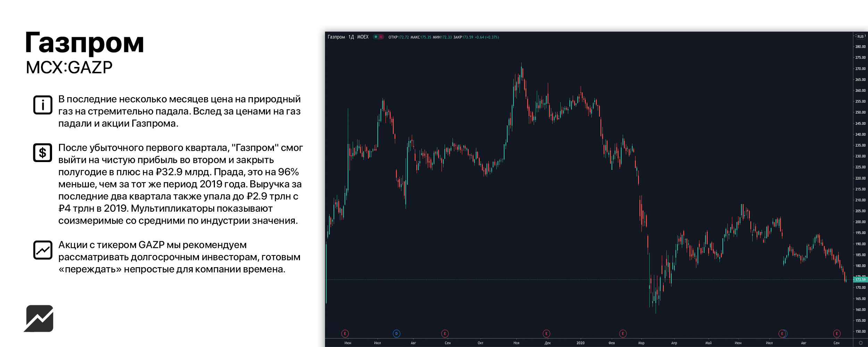Click the 200.00 price axis label

pos(860,222)
